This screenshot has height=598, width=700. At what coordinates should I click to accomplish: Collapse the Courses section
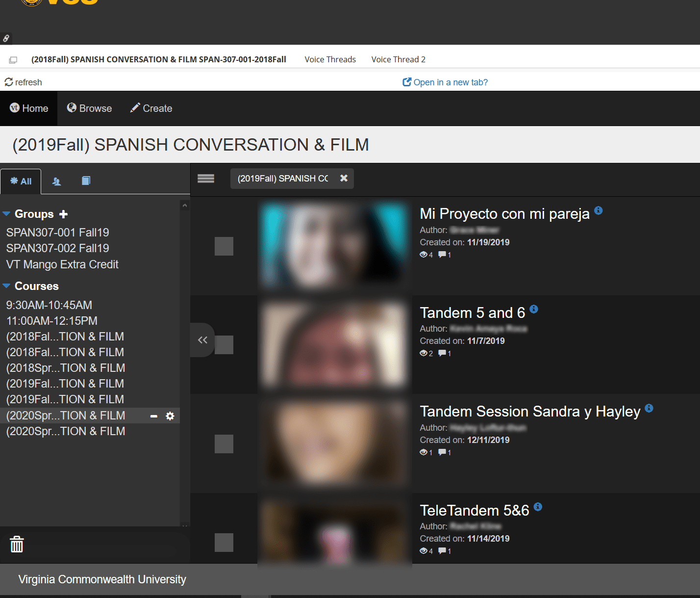click(x=6, y=286)
